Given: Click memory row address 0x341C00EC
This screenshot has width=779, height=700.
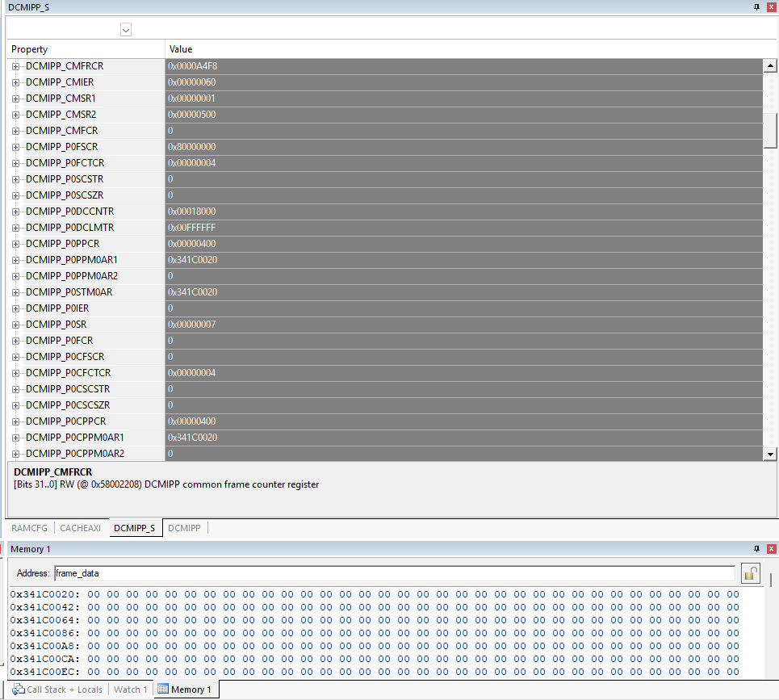Looking at the screenshot, I should [44, 673].
